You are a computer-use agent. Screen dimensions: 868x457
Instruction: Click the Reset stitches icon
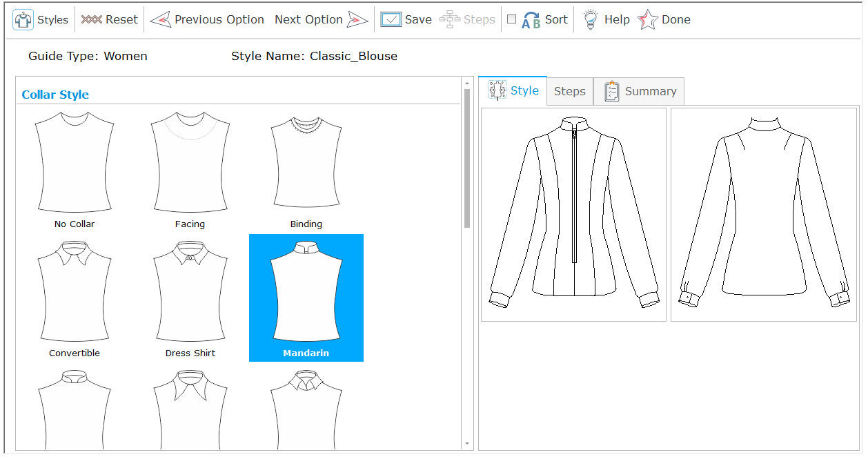point(91,19)
